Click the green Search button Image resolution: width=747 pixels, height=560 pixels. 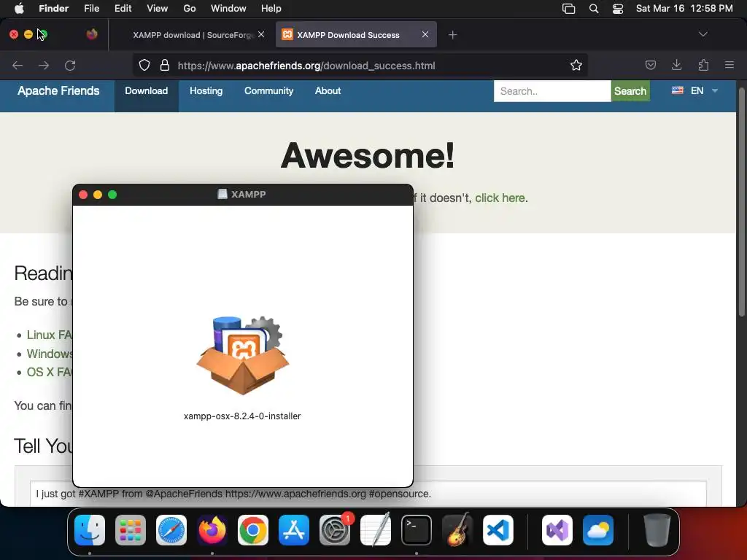[x=630, y=91]
